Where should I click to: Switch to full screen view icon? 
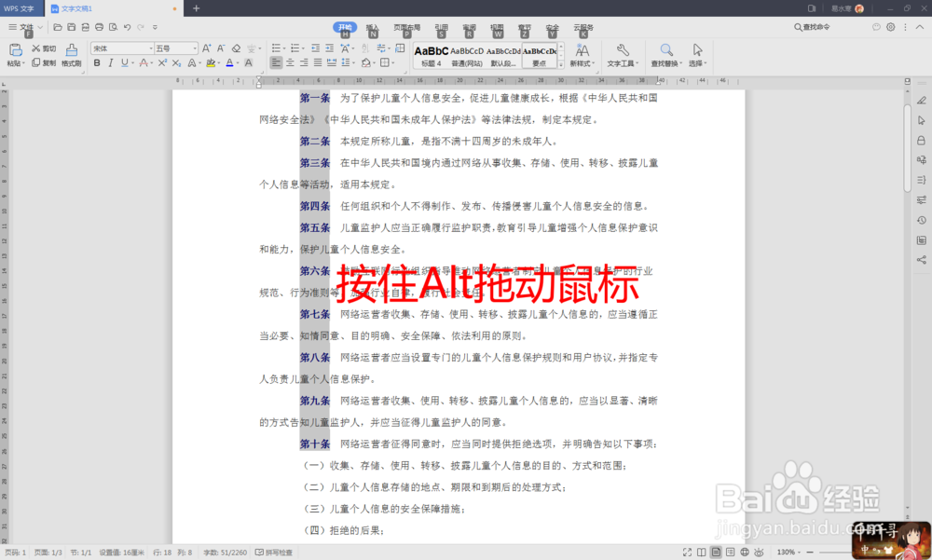coord(687,552)
